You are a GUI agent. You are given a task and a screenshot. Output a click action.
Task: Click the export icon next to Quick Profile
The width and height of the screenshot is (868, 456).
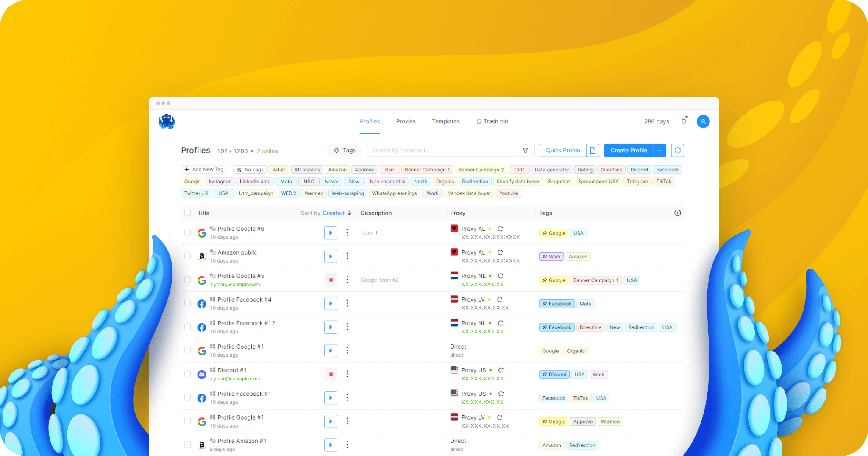tap(593, 150)
